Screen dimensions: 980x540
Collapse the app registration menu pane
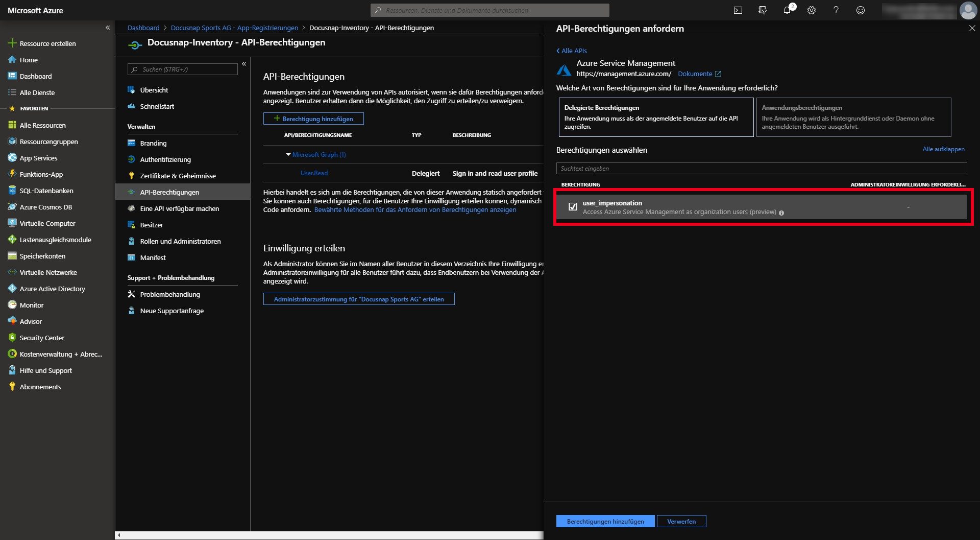tap(244, 64)
